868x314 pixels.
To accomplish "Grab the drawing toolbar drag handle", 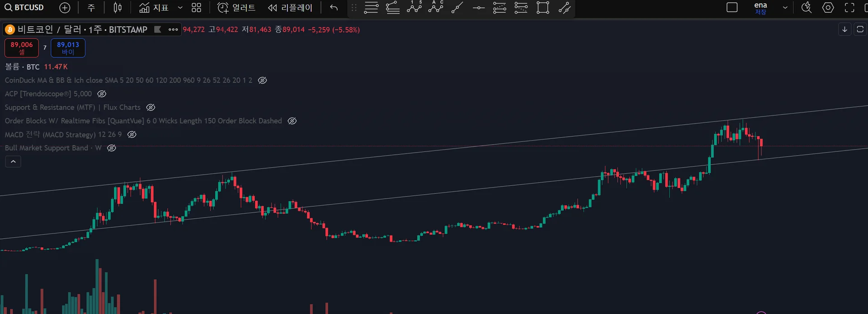I will pos(354,8).
